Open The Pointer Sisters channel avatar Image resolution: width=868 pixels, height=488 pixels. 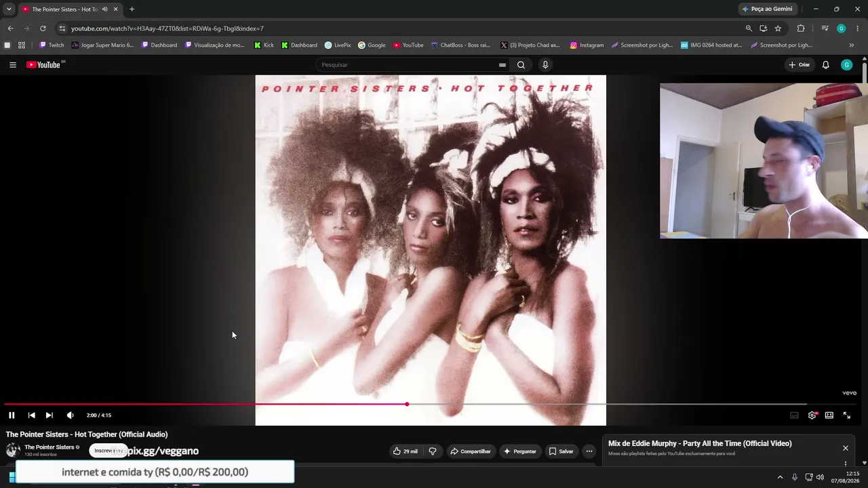point(13,451)
